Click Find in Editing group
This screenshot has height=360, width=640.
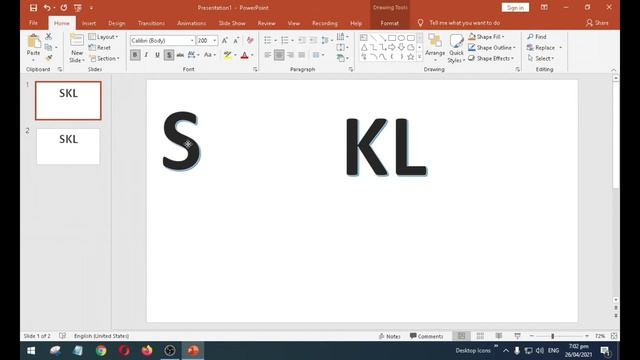click(537, 37)
